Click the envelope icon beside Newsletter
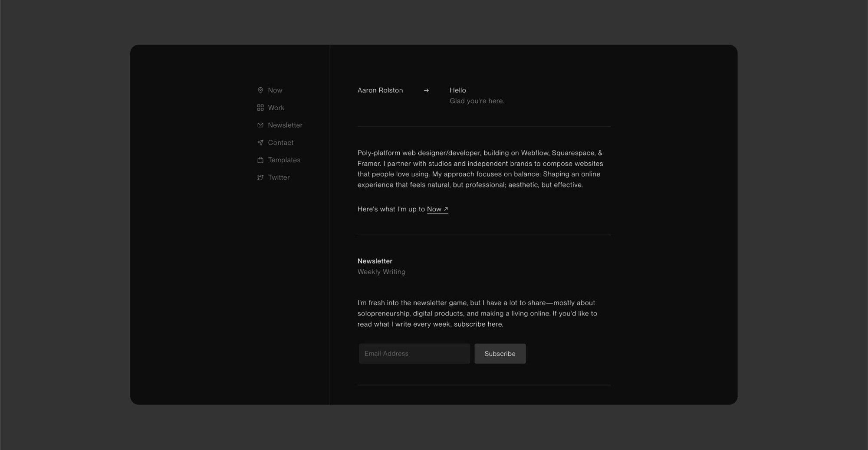 point(260,125)
